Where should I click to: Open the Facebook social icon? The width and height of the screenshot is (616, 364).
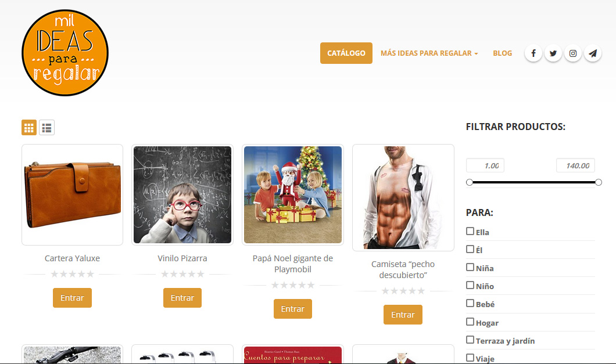533,53
